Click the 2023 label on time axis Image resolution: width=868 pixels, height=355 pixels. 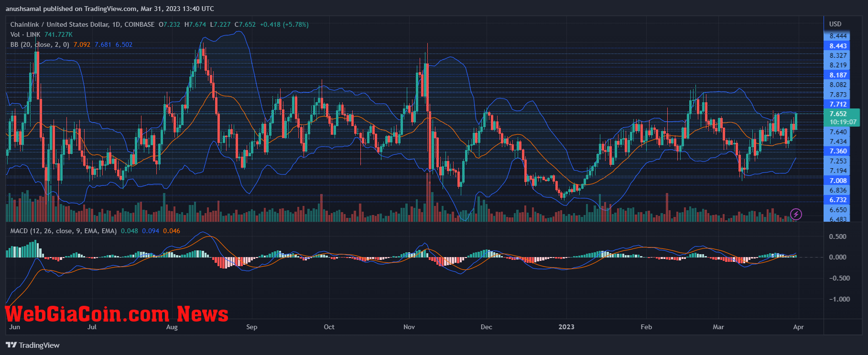(566, 327)
